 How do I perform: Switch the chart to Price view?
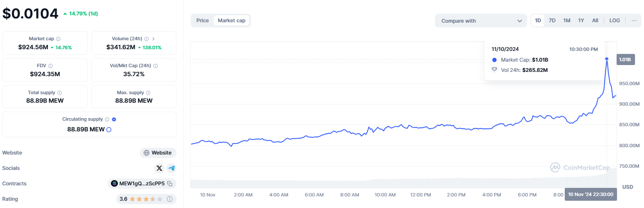point(203,21)
